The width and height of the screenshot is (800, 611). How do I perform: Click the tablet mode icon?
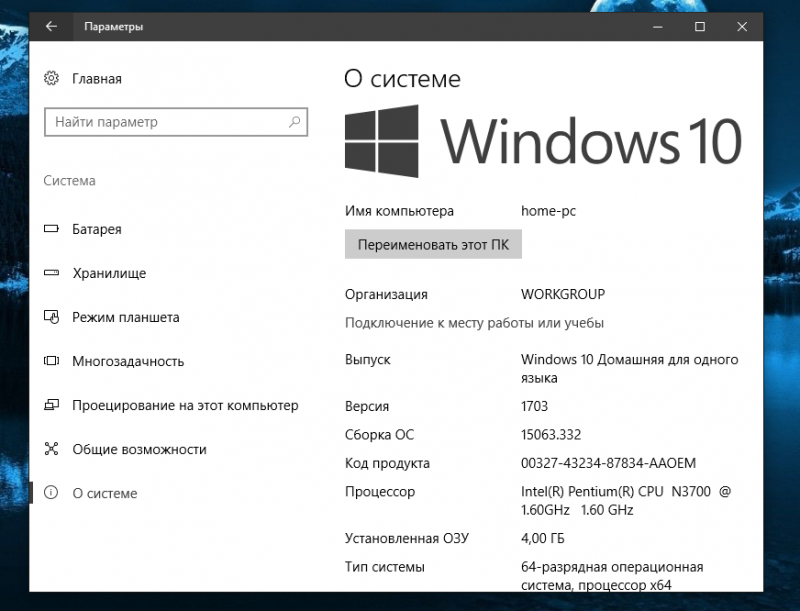pos(51,317)
